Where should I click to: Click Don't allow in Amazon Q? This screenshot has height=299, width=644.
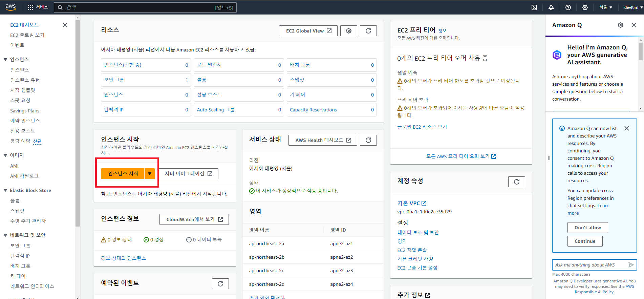pyautogui.click(x=587, y=228)
